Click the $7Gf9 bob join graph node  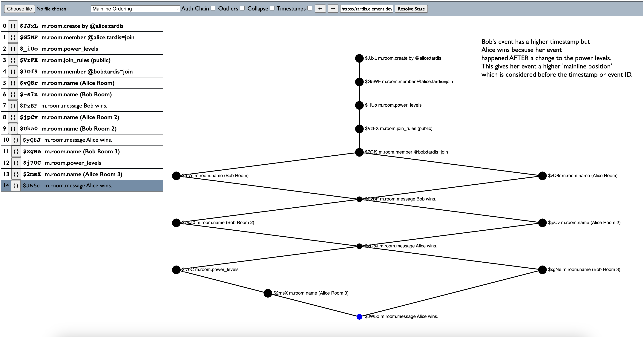359,152
